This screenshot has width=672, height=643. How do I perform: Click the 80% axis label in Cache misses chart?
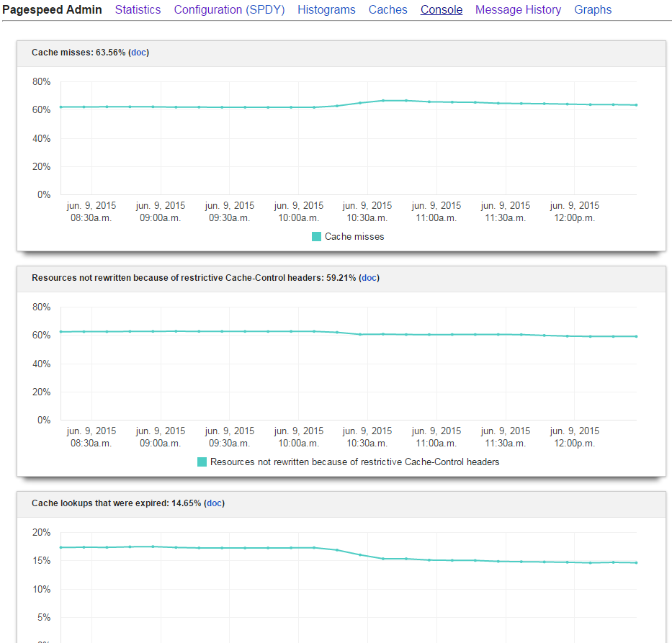pos(41,81)
